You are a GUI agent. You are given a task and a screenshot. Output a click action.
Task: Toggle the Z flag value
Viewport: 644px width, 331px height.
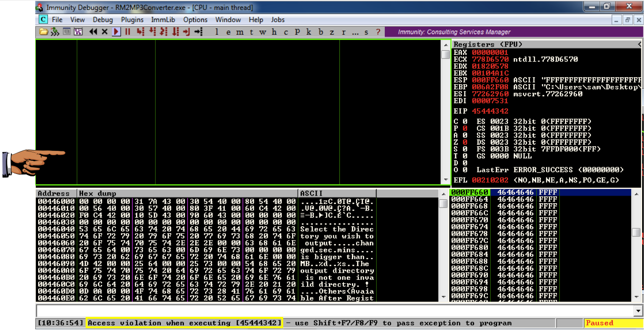[x=465, y=142]
